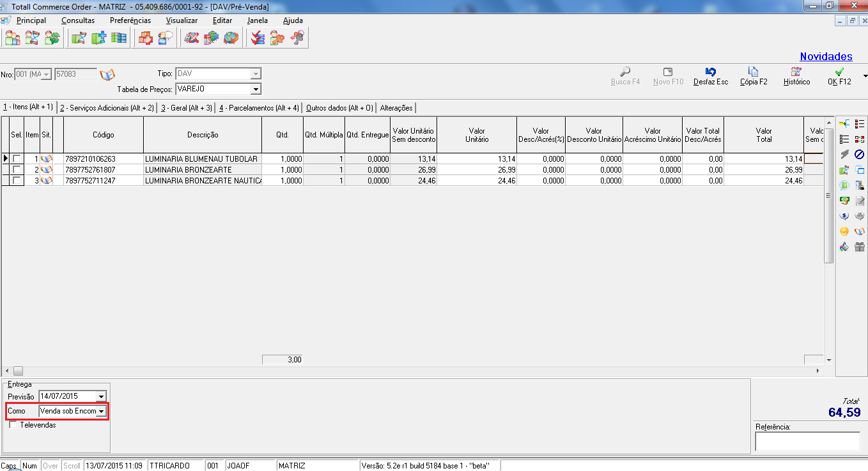This screenshot has height=471, width=868.
Task: Click the gift box icon in sidebar
Action: tap(859, 247)
